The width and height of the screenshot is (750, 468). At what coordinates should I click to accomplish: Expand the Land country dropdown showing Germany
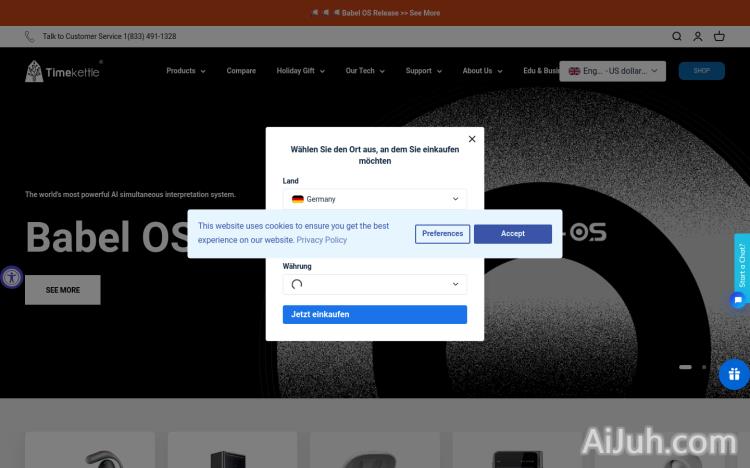[374, 199]
